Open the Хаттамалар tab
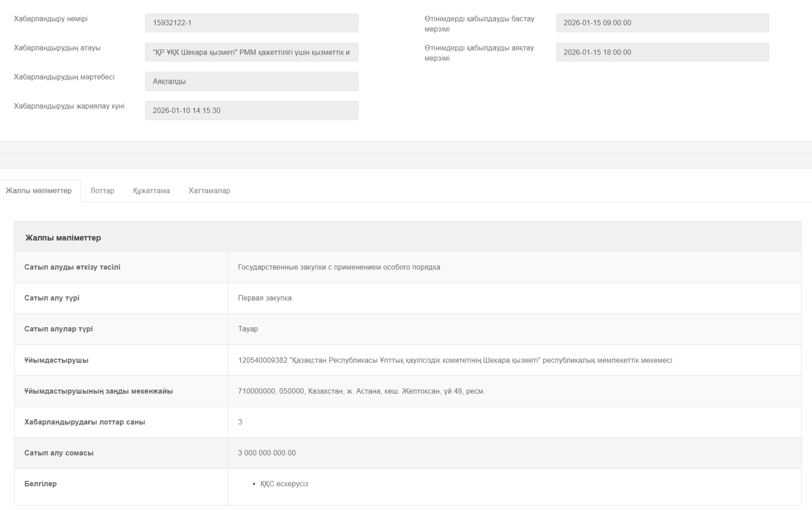 pos(209,191)
